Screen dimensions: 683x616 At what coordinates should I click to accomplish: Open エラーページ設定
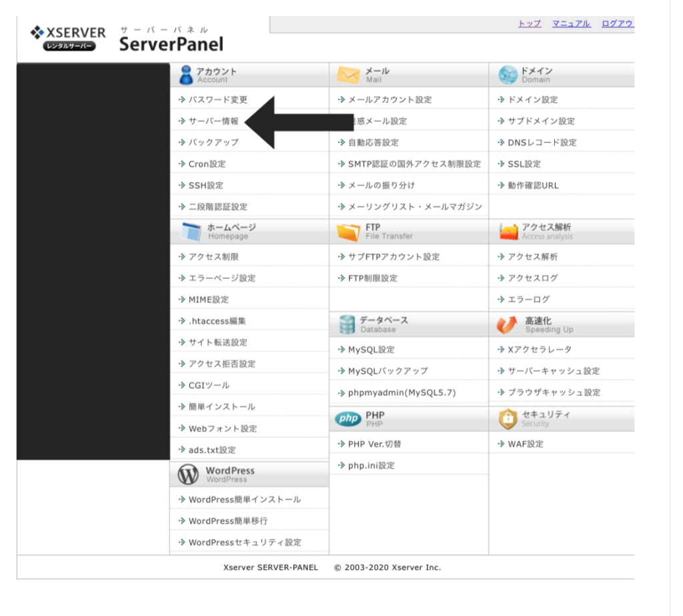coord(221,278)
